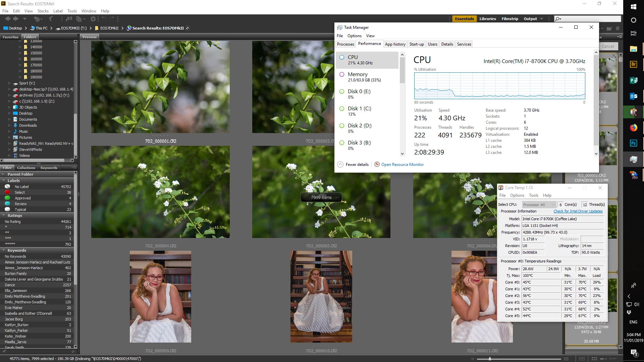Viewport: 644px width, 362px height.
Task: Filter by five-star rating
Action: pyautogui.click(x=10, y=244)
